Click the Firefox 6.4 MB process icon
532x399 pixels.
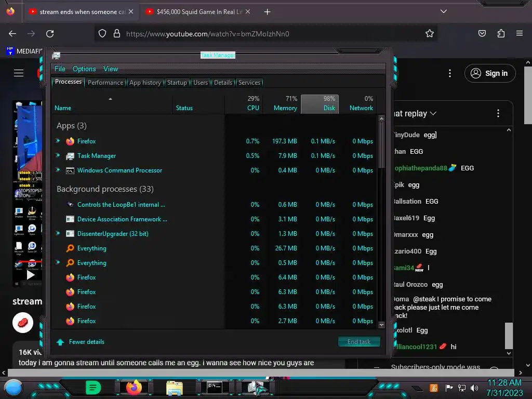pyautogui.click(x=70, y=277)
